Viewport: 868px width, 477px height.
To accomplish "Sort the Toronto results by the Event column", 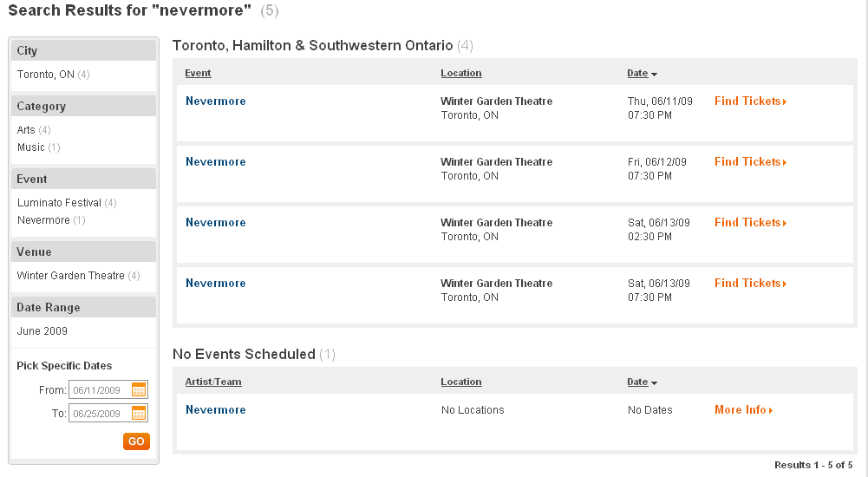I will click(x=198, y=73).
